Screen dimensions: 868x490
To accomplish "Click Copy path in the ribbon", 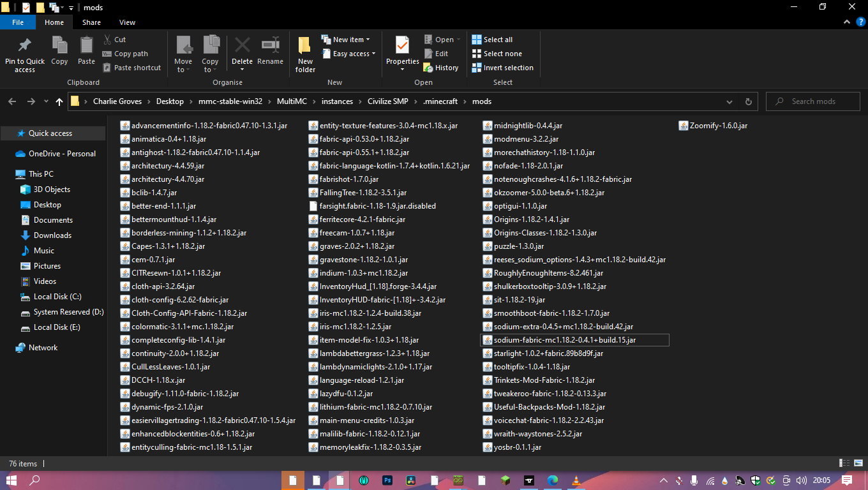I will [125, 54].
